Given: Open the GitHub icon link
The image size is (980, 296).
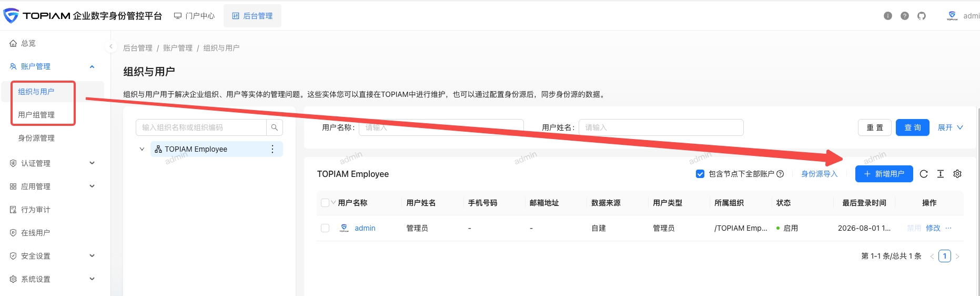Looking at the screenshot, I should coord(922,16).
